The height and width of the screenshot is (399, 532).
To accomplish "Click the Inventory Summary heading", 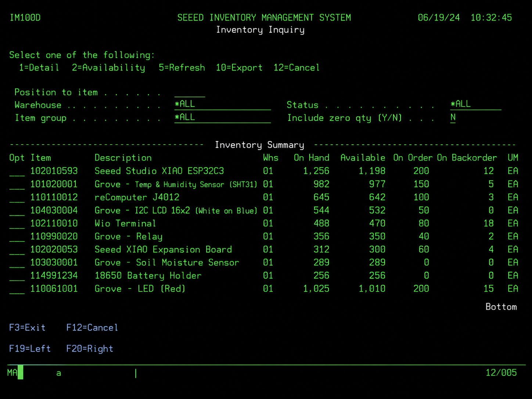I will coord(259,145).
